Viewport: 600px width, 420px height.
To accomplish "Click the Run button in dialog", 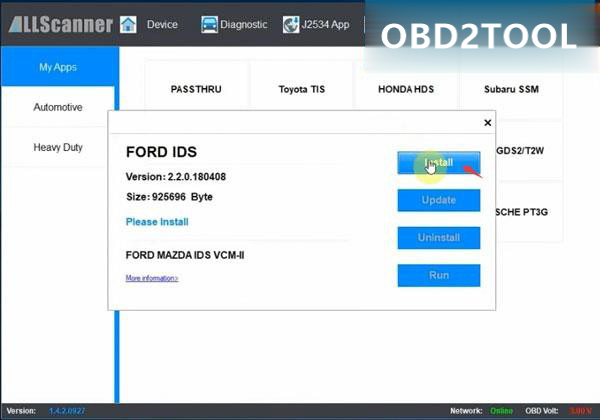I will tap(439, 275).
